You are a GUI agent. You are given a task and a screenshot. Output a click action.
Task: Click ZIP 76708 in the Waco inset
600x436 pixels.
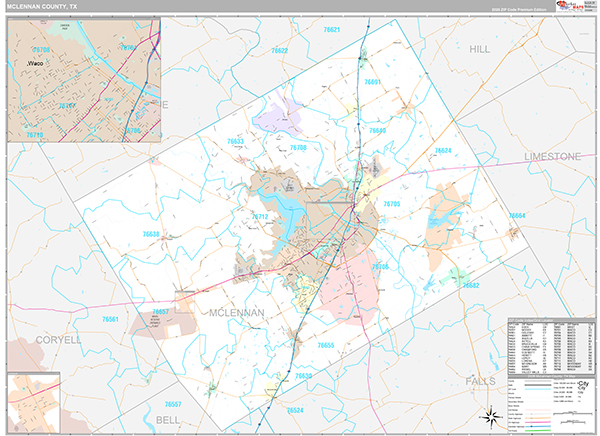pyautogui.click(x=41, y=50)
